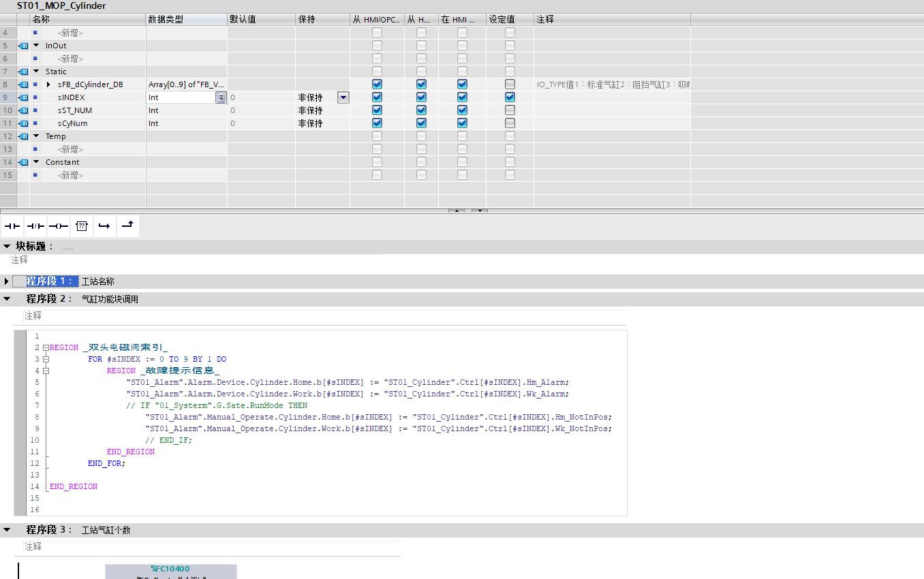The width and height of the screenshot is (924, 579).
Task: Expand 程序段 1 工站名称
Action: point(7,281)
